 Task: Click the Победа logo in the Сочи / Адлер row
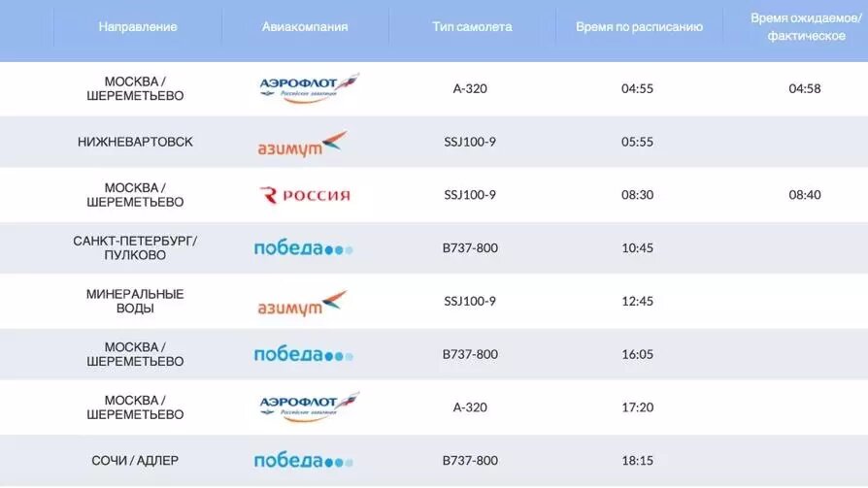303,461
